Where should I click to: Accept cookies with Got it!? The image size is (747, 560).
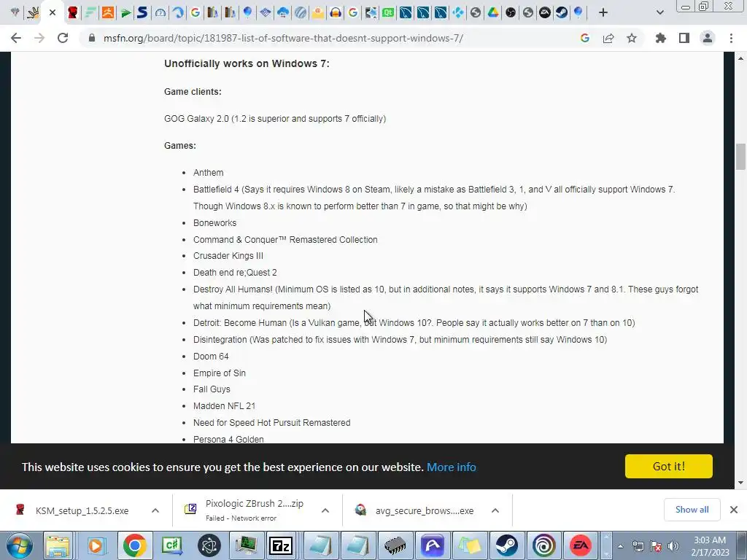point(669,466)
